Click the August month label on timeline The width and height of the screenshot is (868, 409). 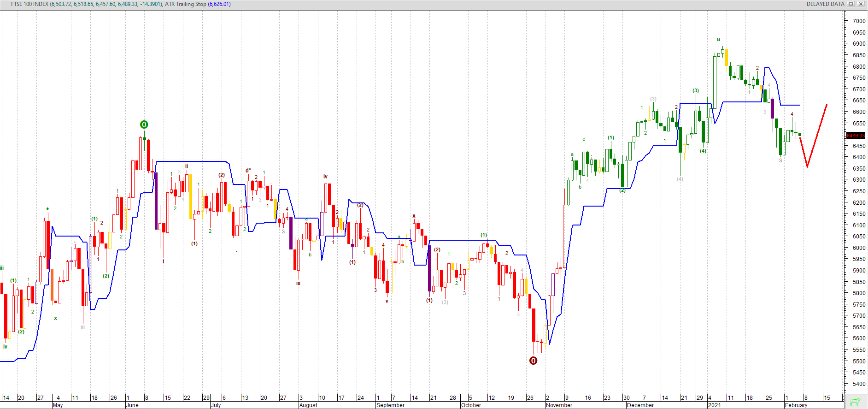[308, 405]
